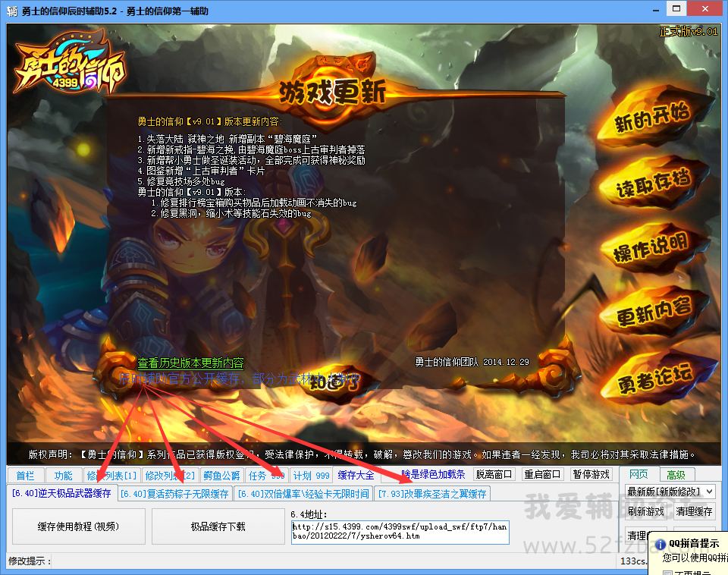Viewport: 728px width, 575px height.
Task: Open the 查看历史版本更新内容 link
Action: [190, 363]
